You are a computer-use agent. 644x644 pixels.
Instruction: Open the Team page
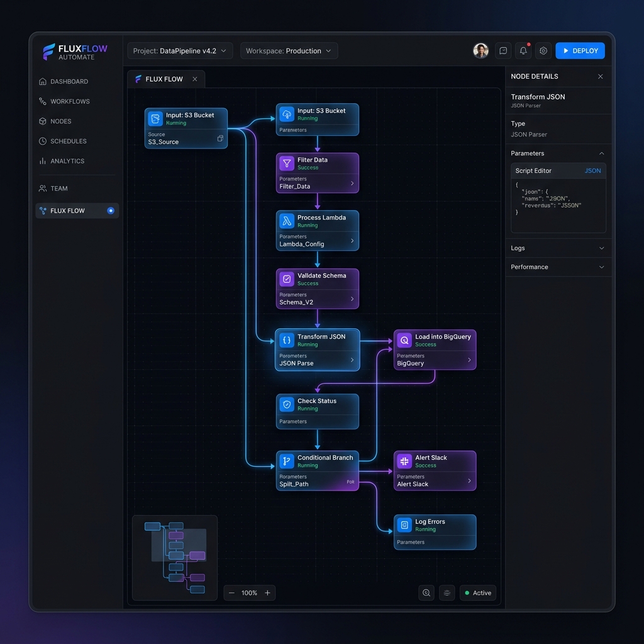[x=58, y=189]
